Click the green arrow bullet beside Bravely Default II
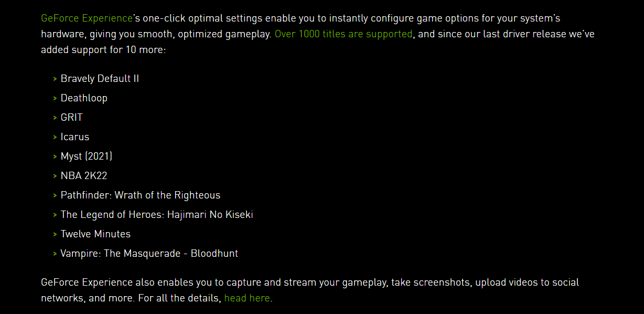 (x=55, y=79)
